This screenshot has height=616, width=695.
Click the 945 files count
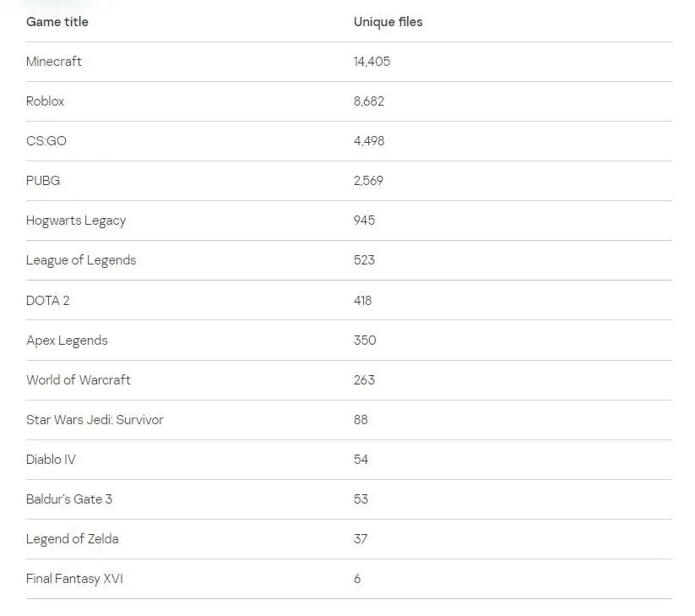[364, 221]
